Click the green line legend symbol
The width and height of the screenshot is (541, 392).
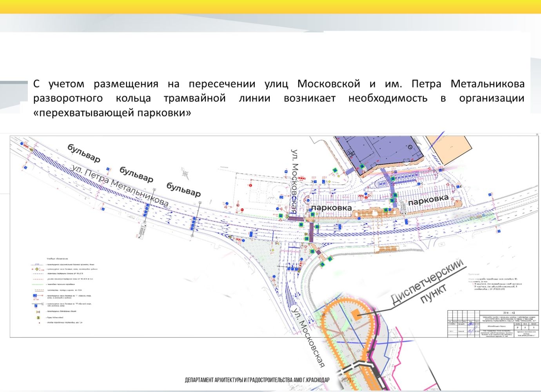pos(37,284)
